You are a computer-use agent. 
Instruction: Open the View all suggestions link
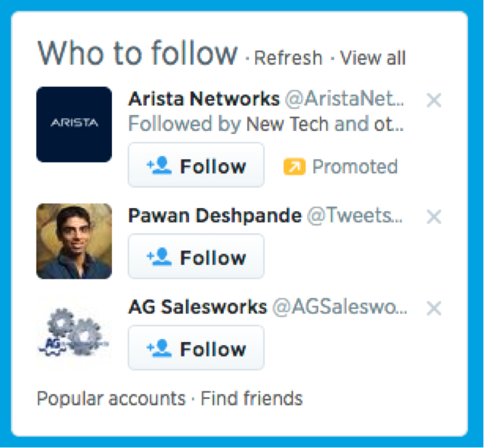373,58
